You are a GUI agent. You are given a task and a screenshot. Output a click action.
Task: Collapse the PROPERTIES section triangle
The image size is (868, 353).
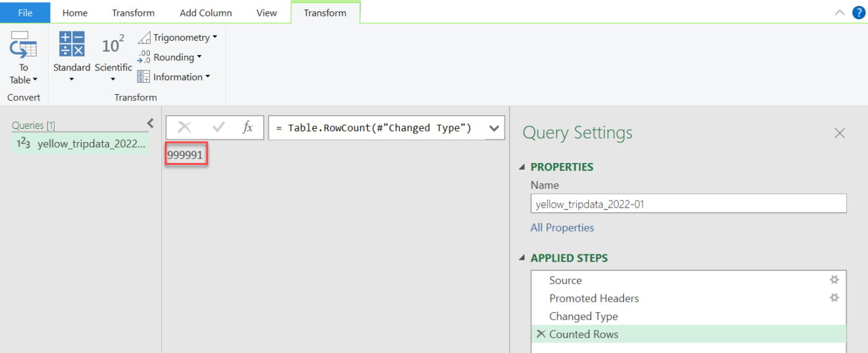(523, 167)
